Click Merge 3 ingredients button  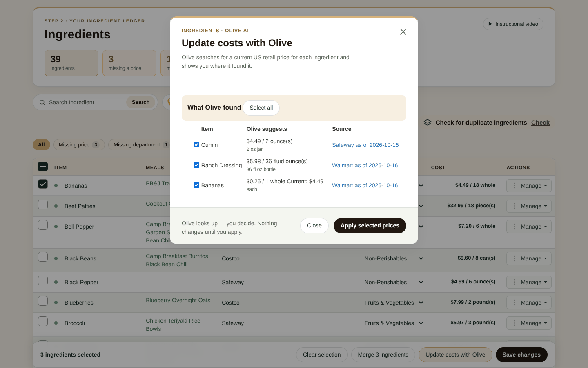(383, 355)
